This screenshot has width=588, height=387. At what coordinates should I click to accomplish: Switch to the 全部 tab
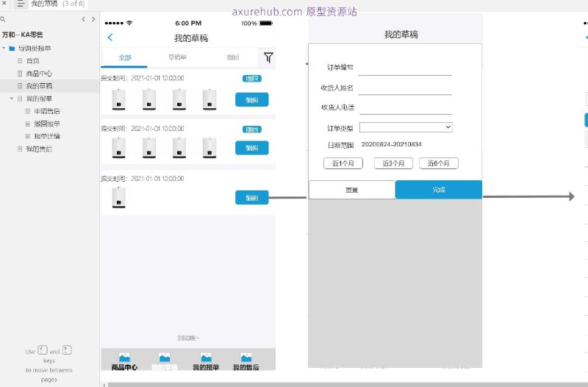pyautogui.click(x=125, y=57)
